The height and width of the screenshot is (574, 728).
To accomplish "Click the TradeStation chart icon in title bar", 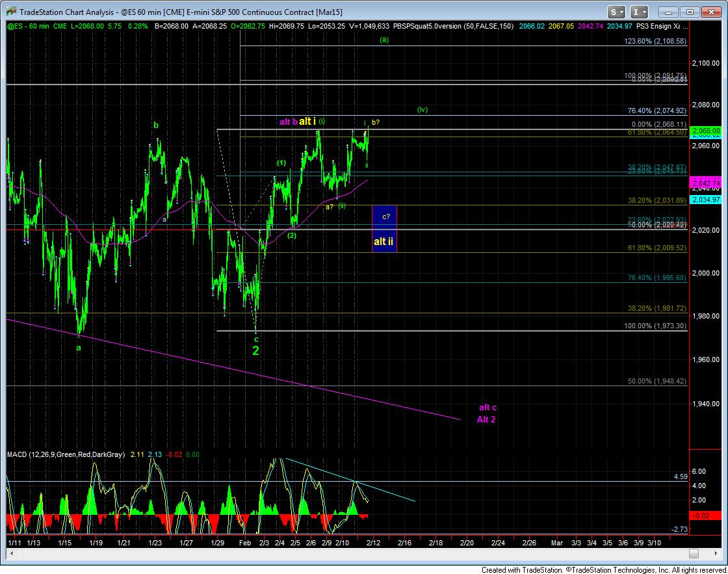I will coord(11,12).
